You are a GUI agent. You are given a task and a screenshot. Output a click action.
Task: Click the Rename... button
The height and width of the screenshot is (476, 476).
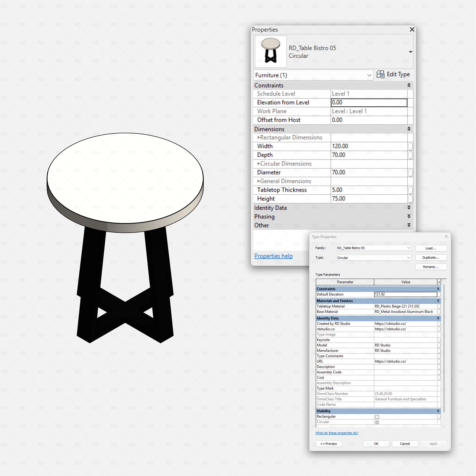tap(431, 267)
